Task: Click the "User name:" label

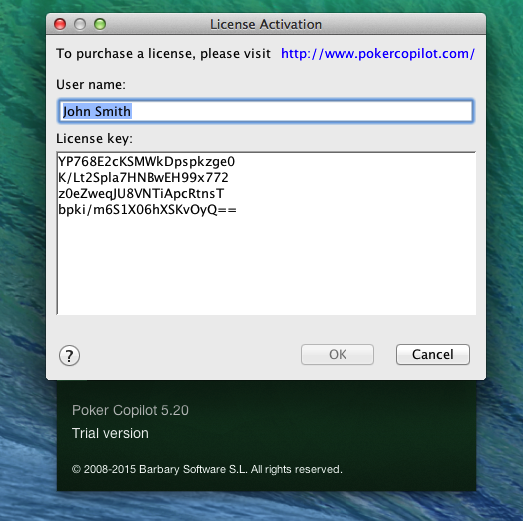Action: tap(91, 85)
